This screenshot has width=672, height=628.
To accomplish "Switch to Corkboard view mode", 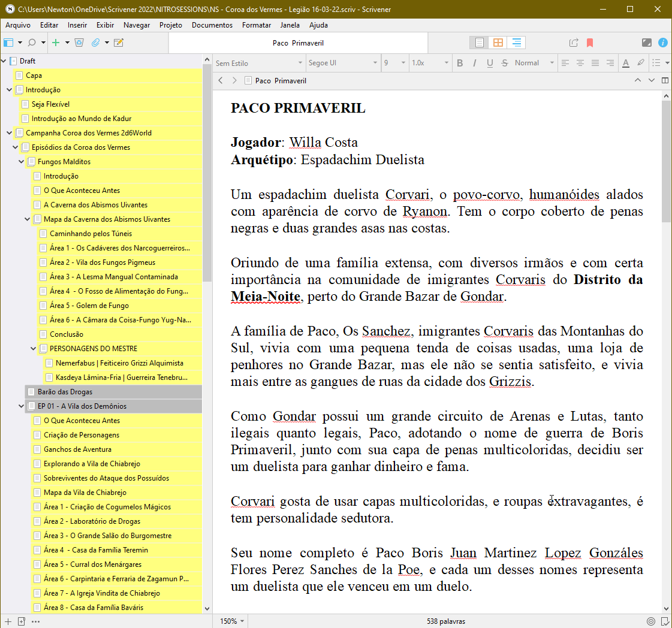I will (498, 43).
